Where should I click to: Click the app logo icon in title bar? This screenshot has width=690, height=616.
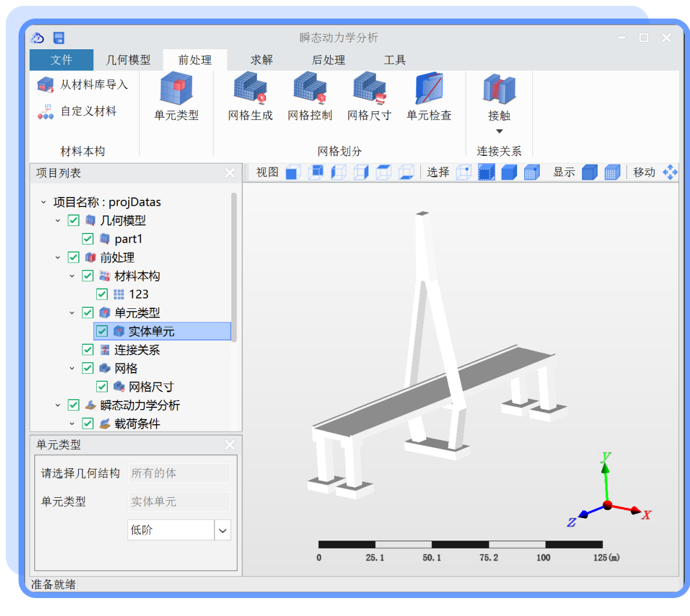38,38
